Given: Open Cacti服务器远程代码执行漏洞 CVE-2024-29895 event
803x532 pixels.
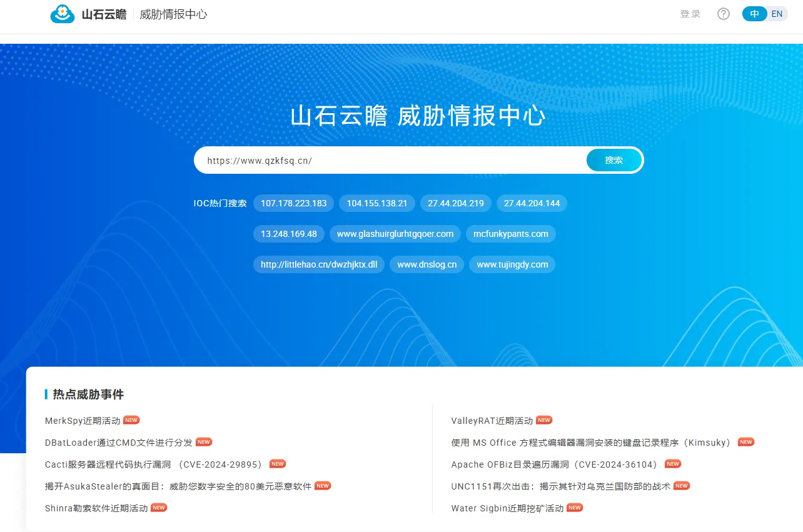Looking at the screenshot, I should (x=155, y=464).
